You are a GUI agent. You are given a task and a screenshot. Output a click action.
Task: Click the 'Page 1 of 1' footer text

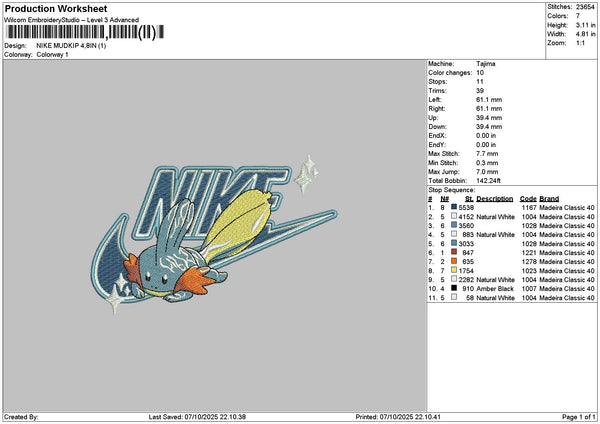click(x=579, y=417)
